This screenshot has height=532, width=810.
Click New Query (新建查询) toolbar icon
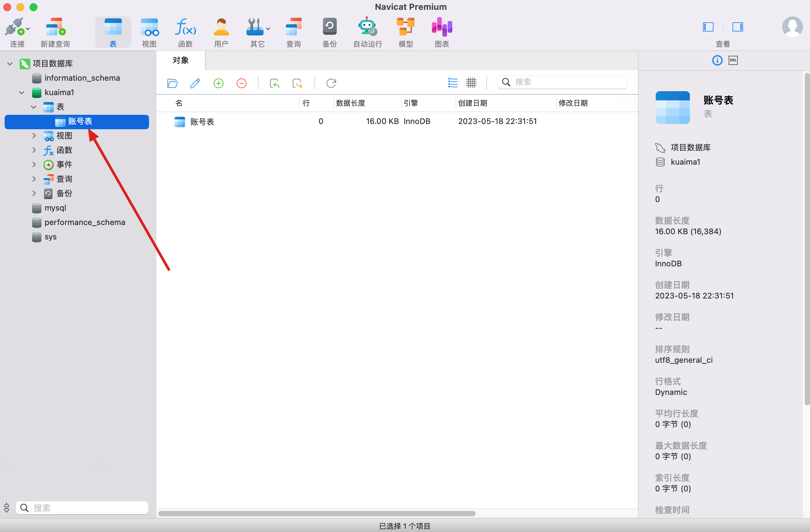tap(55, 27)
